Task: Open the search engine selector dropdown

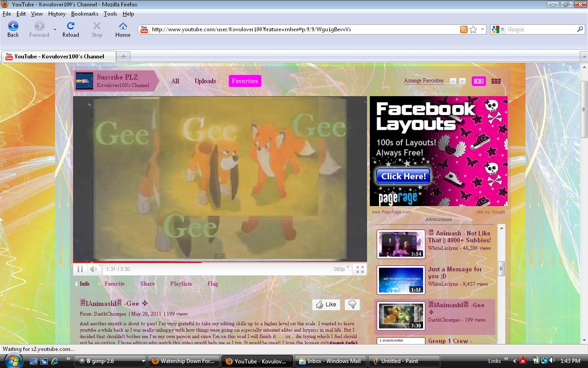Action: tap(498, 29)
